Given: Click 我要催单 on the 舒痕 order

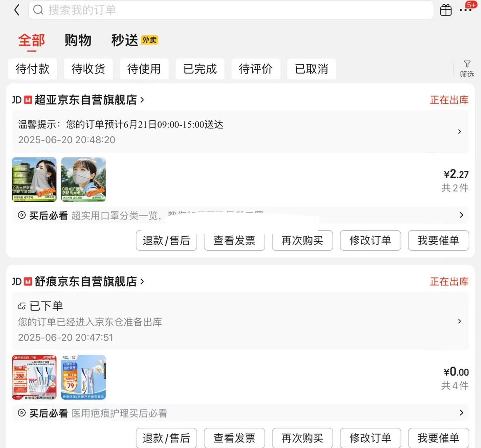Looking at the screenshot, I should (x=438, y=438).
